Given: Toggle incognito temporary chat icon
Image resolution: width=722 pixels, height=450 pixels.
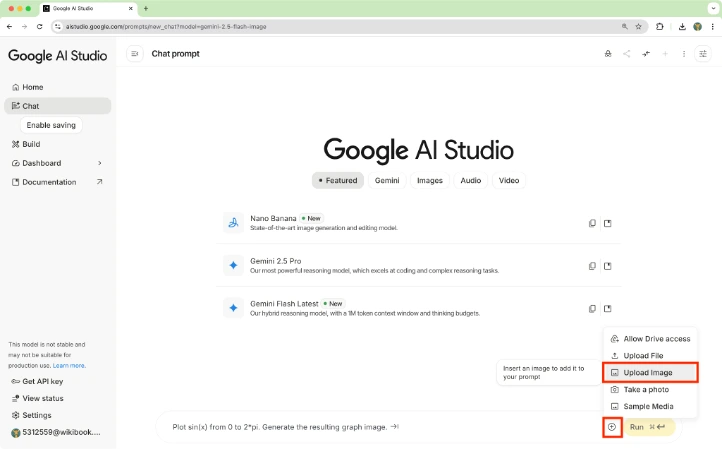Looking at the screenshot, I should point(608,54).
